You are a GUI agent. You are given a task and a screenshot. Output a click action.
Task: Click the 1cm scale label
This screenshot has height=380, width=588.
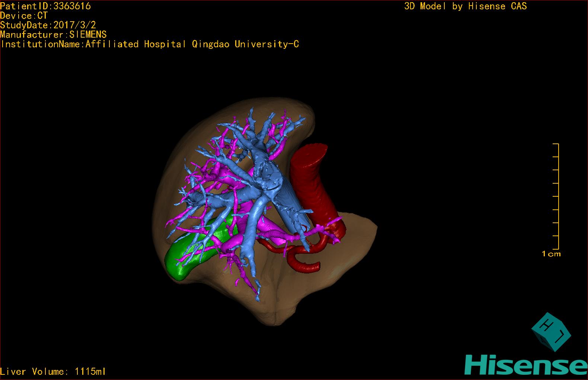tap(551, 254)
